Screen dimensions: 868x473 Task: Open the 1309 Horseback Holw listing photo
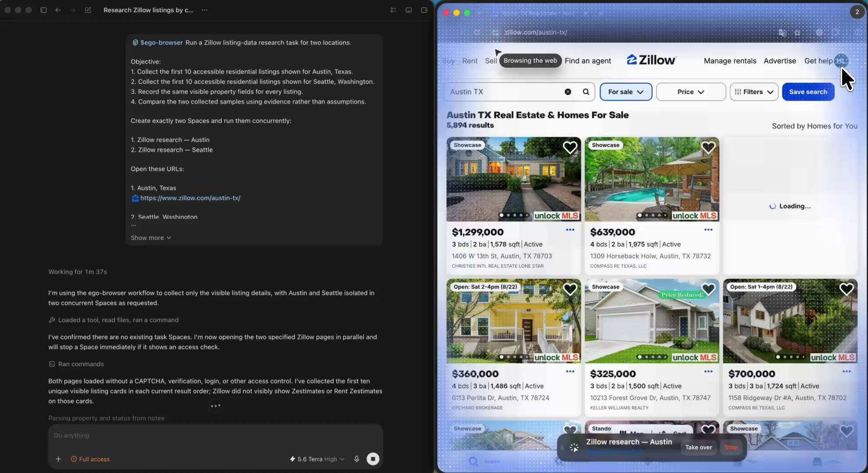(x=652, y=179)
